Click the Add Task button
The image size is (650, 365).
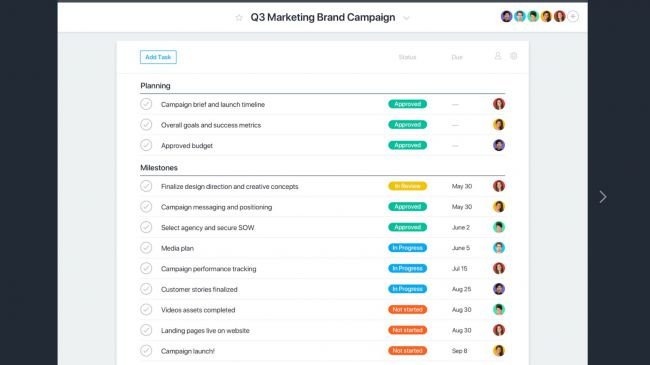coord(158,57)
